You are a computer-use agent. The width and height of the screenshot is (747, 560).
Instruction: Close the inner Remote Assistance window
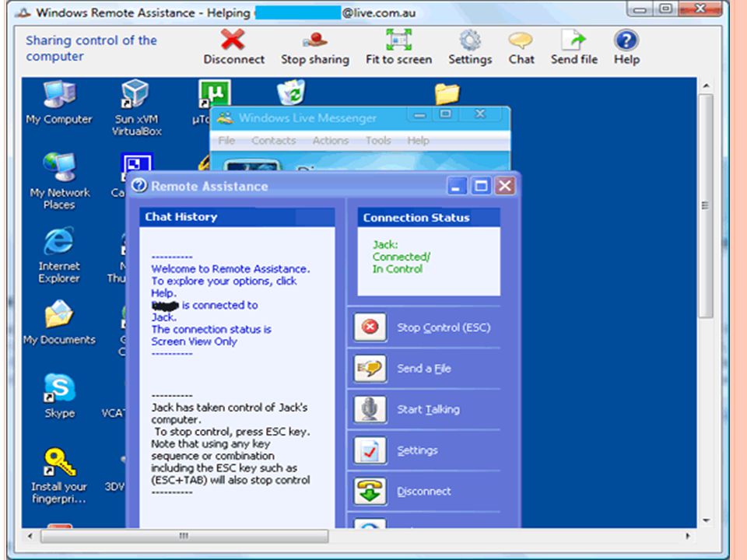click(505, 186)
